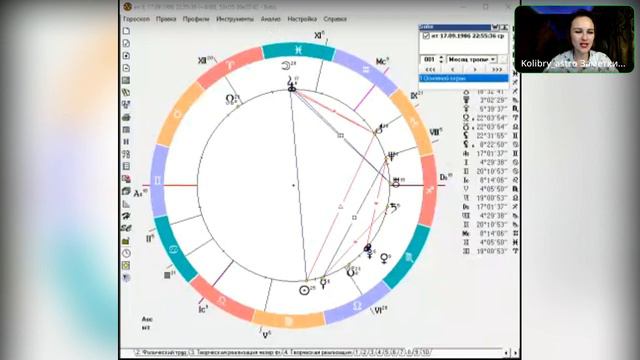Open the Месяц тропич. step dropdown

click(472, 60)
